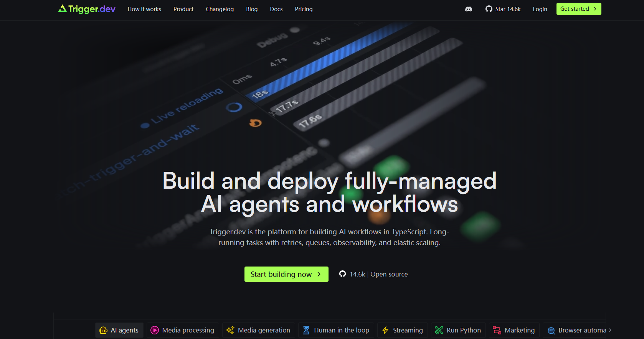Click the Media processing play icon

(x=155, y=330)
